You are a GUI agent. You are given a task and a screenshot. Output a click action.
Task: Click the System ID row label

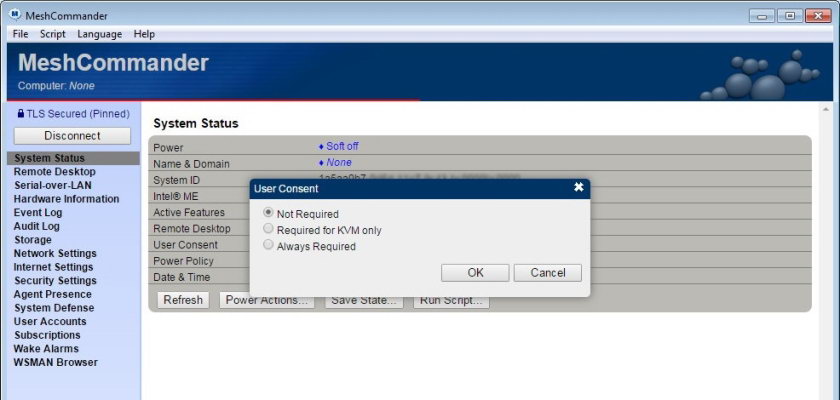pos(177,180)
